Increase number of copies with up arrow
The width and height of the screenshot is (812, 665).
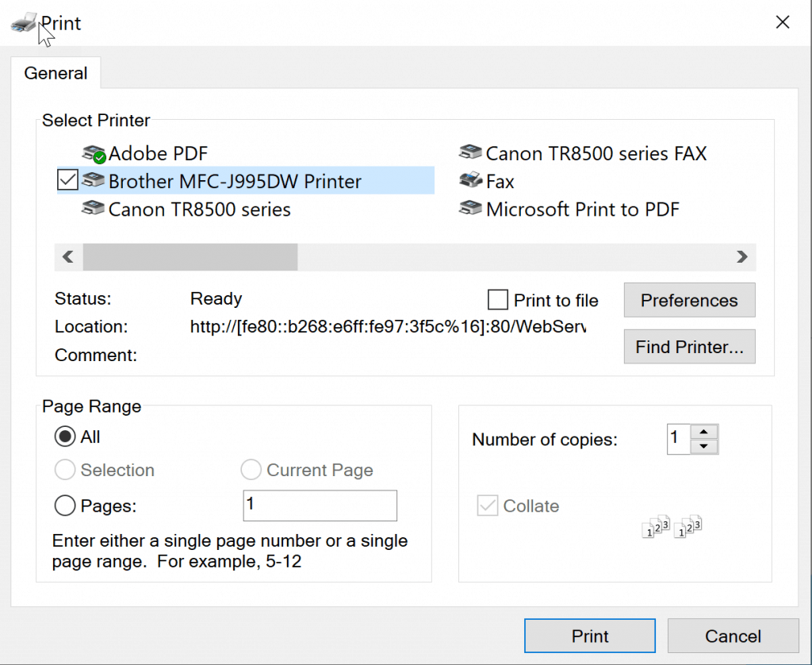(703, 432)
